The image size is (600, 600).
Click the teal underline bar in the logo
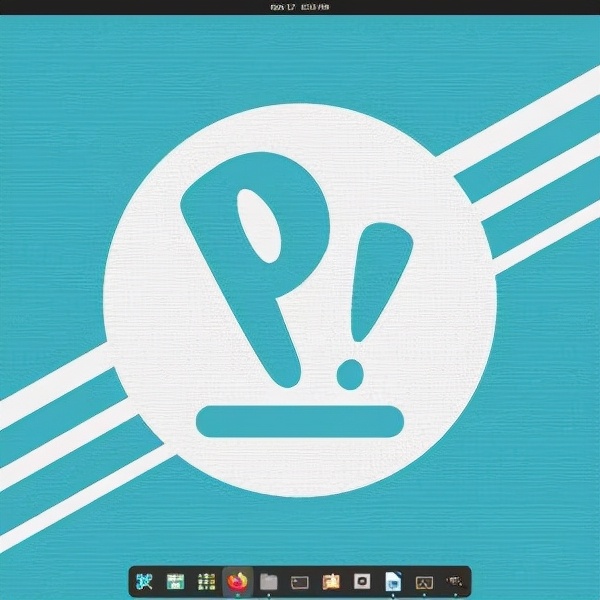coord(299,422)
